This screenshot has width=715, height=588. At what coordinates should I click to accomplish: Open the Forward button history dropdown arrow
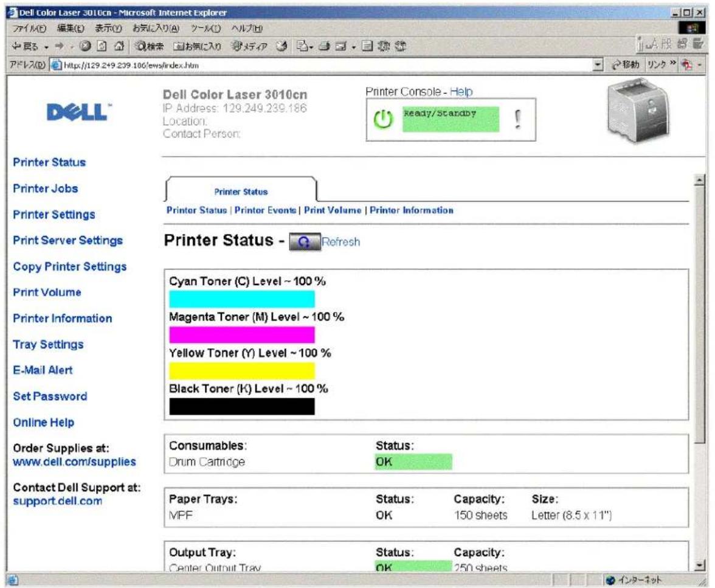click(x=72, y=47)
